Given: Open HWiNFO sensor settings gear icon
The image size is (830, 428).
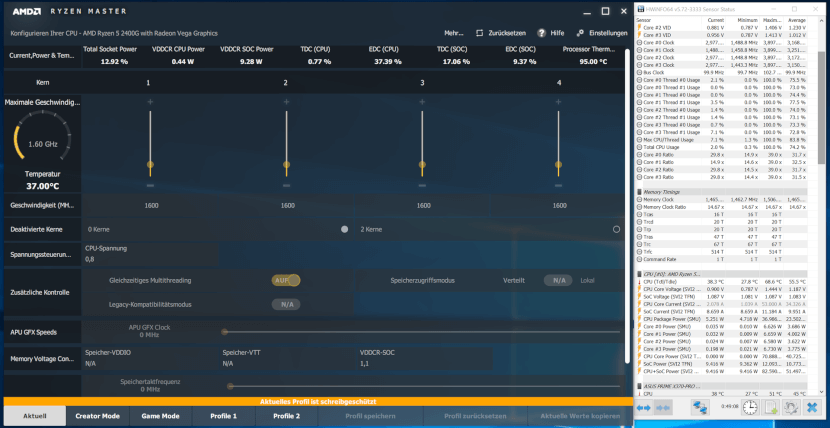Looking at the screenshot, I should [791, 407].
